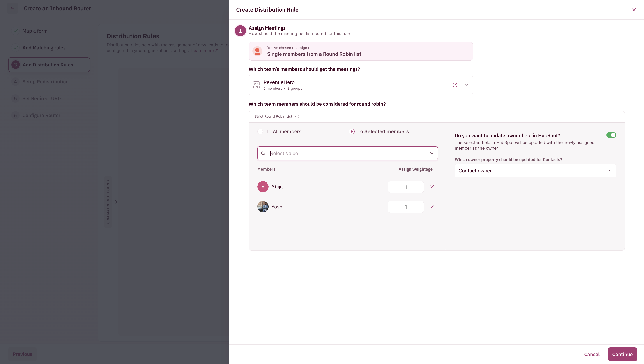This screenshot has width=644, height=364.
Task: Click the Members column header
Action: tap(266, 169)
